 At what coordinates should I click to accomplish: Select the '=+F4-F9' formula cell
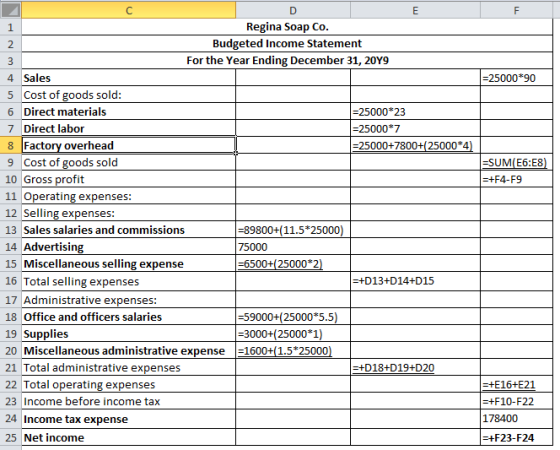[516, 179]
